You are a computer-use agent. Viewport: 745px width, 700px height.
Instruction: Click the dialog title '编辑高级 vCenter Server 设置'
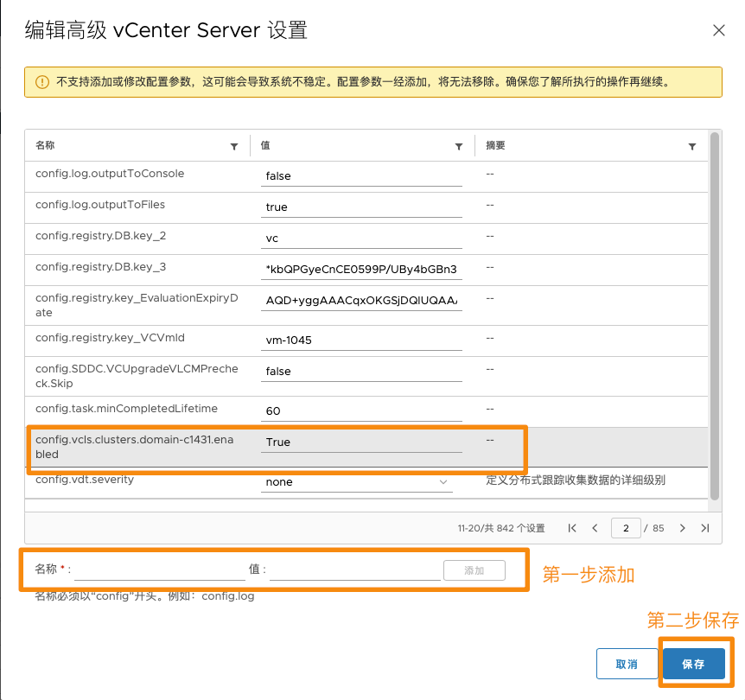166,30
